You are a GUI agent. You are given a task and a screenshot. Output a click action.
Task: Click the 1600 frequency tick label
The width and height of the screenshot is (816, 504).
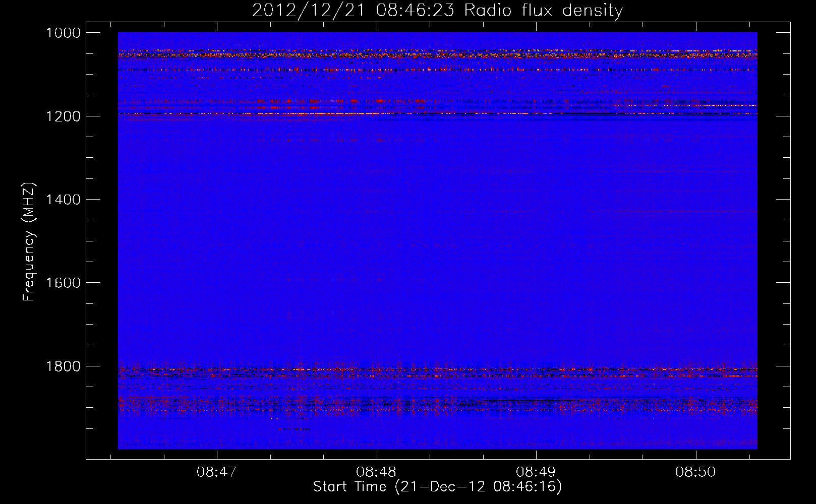[64, 283]
